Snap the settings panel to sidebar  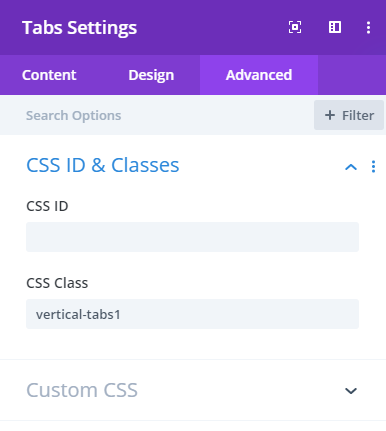335,27
